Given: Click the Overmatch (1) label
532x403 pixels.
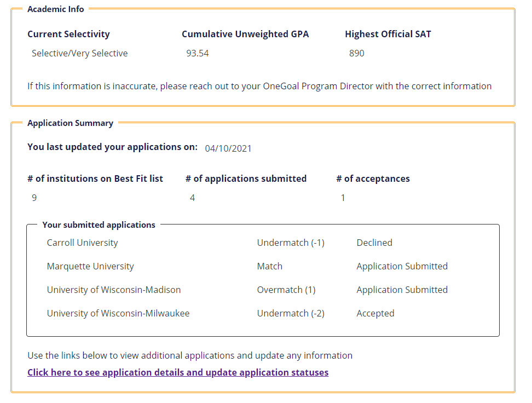Looking at the screenshot, I should coord(286,290).
